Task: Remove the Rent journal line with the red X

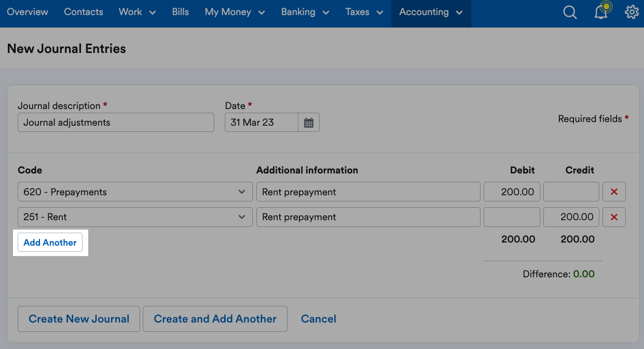Action: [x=614, y=217]
